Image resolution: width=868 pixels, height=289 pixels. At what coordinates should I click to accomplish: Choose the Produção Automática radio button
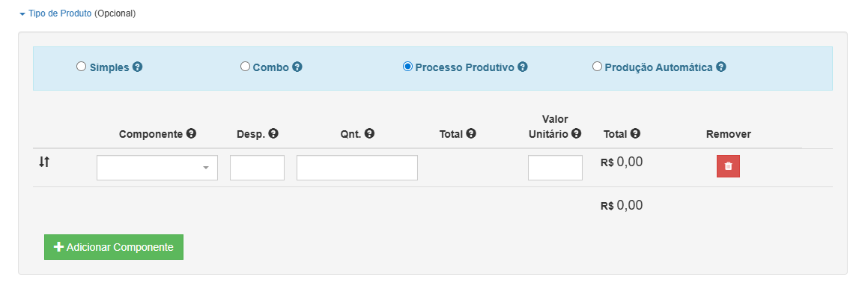pos(597,67)
